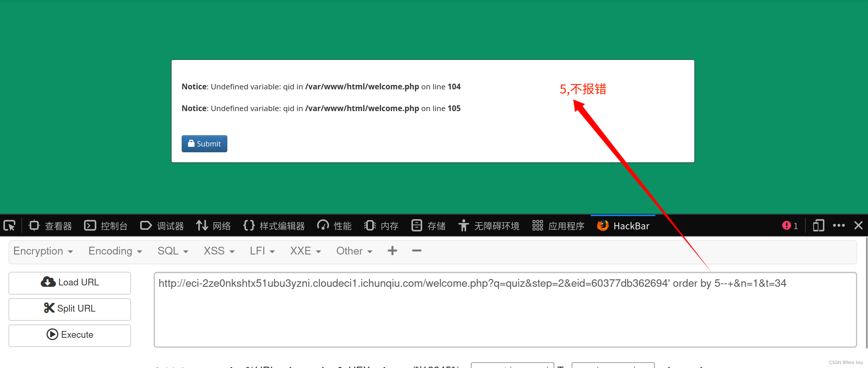Click the element picker cursor icon

point(10,226)
